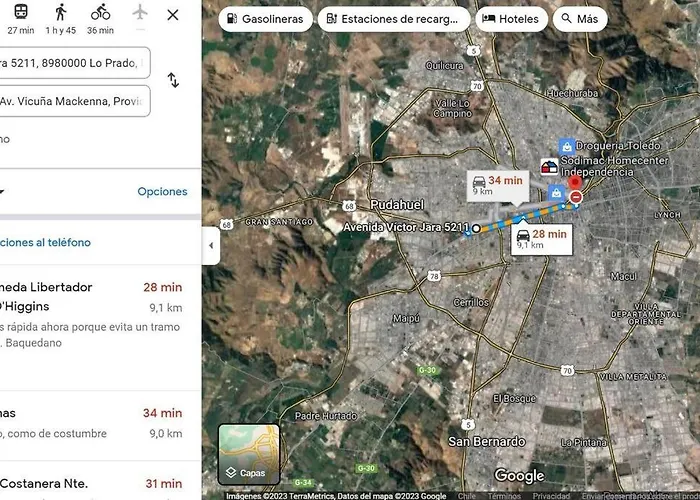The height and width of the screenshot is (500, 700).
Task: Click the Avenida Víctor Jara origin marker
Action: (476, 228)
